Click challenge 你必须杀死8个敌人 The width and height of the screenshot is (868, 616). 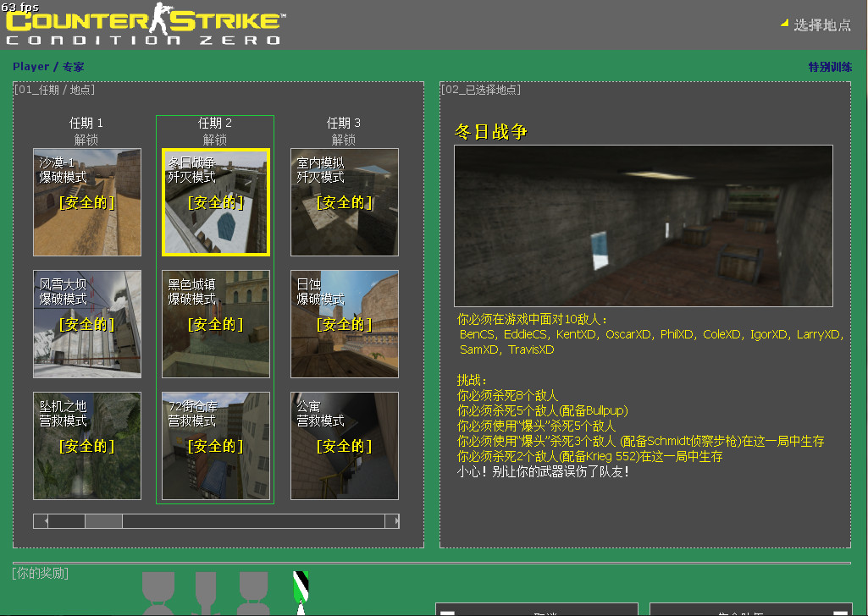(x=507, y=395)
